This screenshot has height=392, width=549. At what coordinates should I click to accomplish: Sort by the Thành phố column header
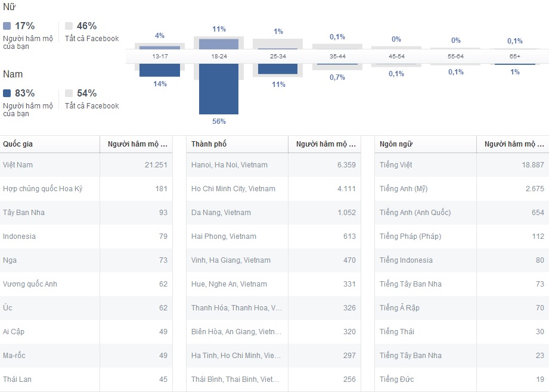[209, 144]
